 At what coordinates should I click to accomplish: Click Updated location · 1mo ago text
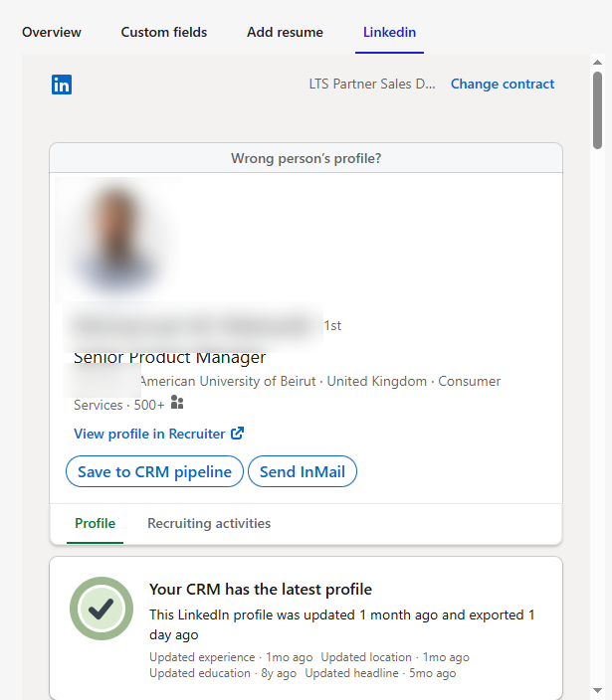coord(395,657)
